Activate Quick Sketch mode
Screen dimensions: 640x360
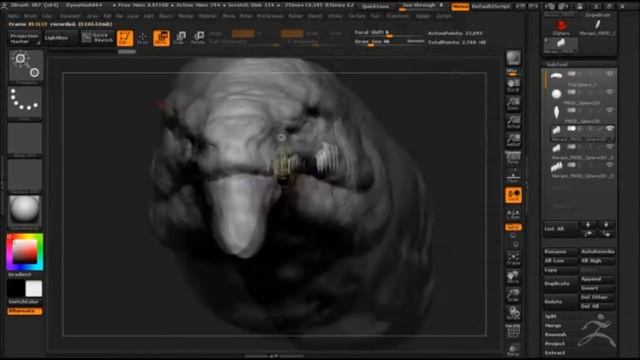pos(97,38)
